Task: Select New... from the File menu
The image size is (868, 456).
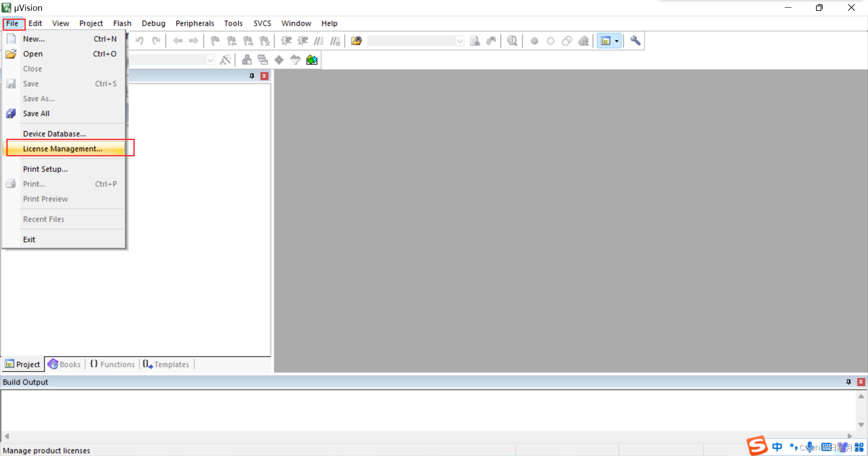Action: click(x=64, y=39)
